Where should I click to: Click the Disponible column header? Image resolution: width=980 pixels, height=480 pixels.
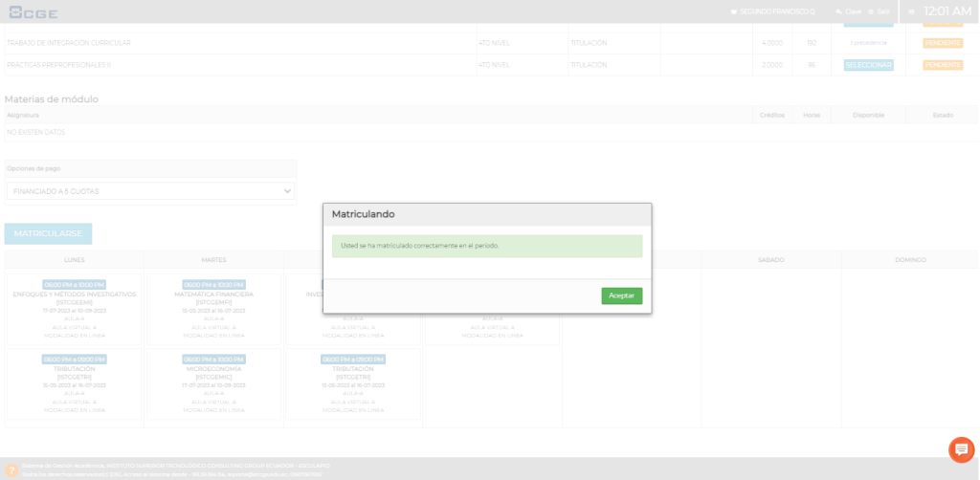868,116
